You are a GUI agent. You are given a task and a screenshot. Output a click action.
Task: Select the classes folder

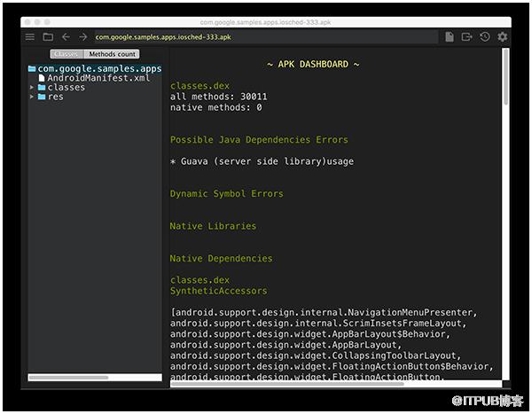click(66, 87)
